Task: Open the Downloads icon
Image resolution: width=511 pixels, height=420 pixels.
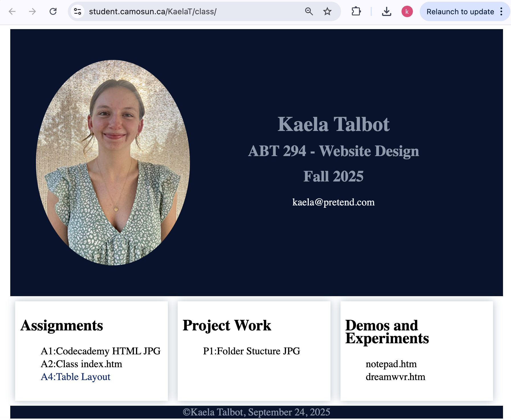Action: [x=386, y=11]
